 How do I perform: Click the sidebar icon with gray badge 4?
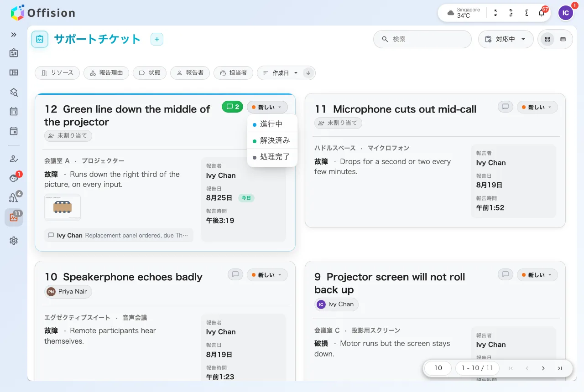(14, 198)
